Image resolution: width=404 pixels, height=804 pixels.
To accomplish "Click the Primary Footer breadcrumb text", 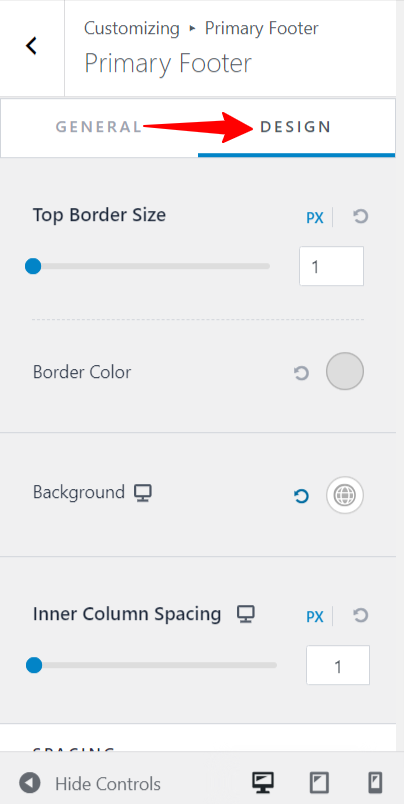I will point(261,28).
